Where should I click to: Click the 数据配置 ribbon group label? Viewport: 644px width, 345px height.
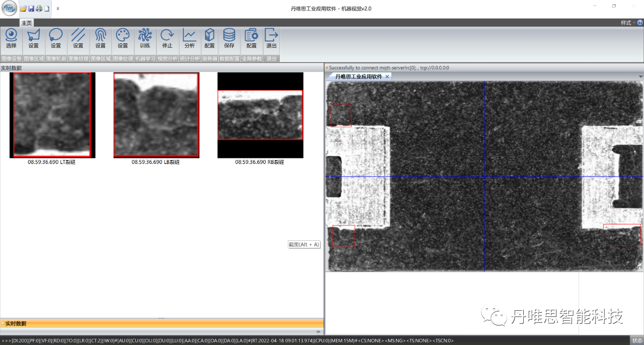229,58
